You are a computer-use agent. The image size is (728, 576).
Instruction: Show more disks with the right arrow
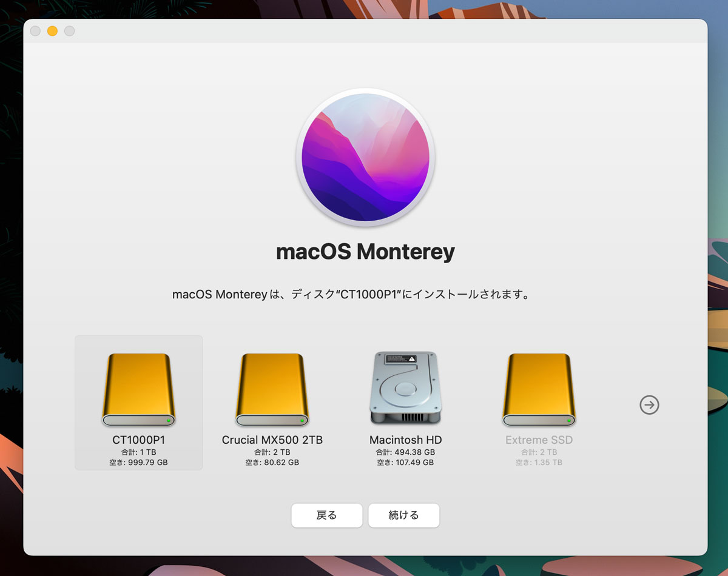tap(649, 404)
